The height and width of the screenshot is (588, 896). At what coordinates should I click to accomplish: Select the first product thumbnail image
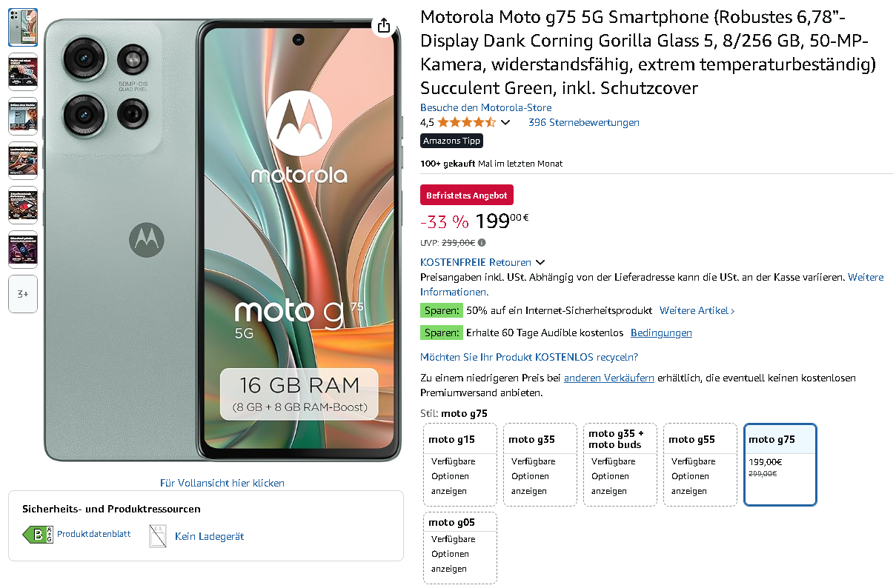coord(23,27)
